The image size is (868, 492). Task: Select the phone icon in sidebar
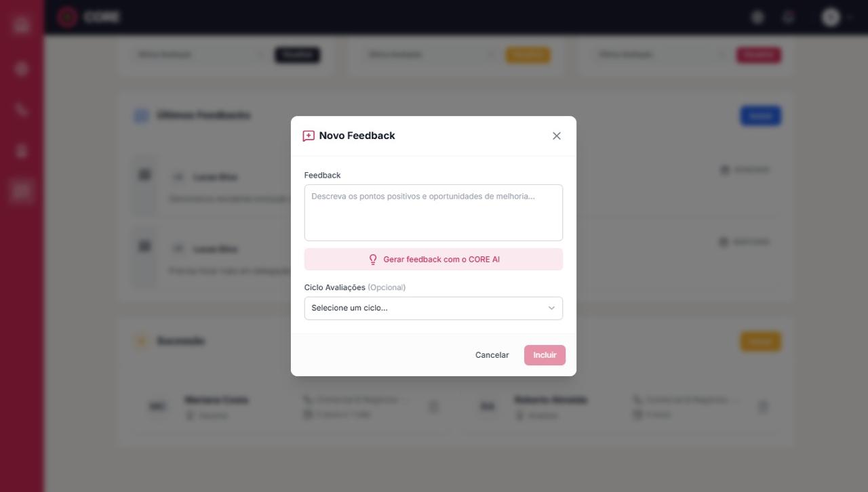22,110
